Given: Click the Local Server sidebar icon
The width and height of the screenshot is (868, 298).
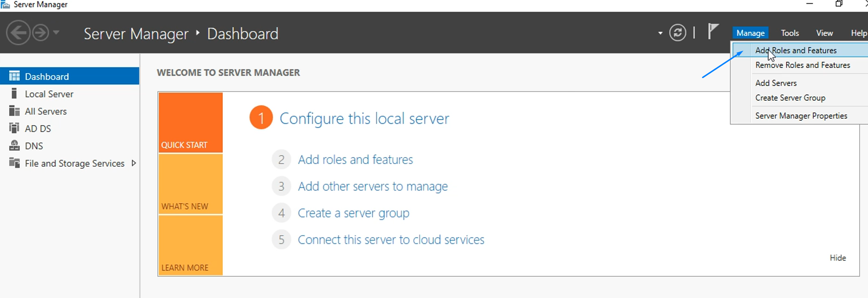Looking at the screenshot, I should [x=14, y=93].
